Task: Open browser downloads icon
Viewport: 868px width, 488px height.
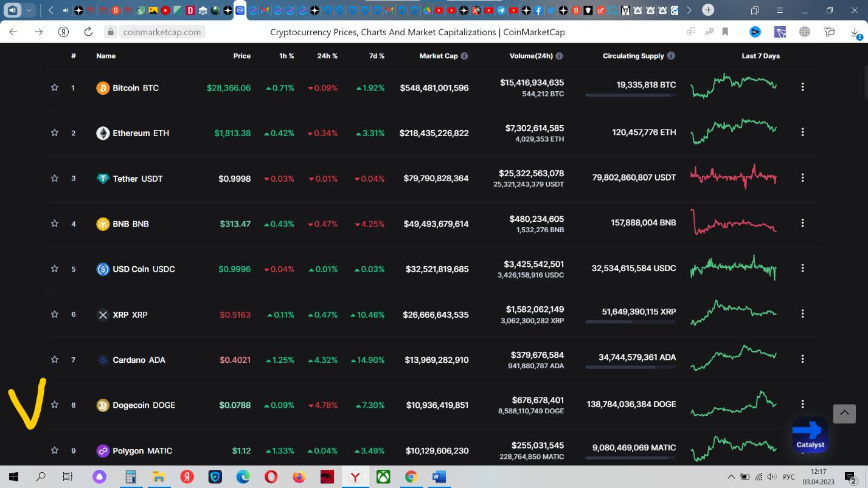Action: 855,32
